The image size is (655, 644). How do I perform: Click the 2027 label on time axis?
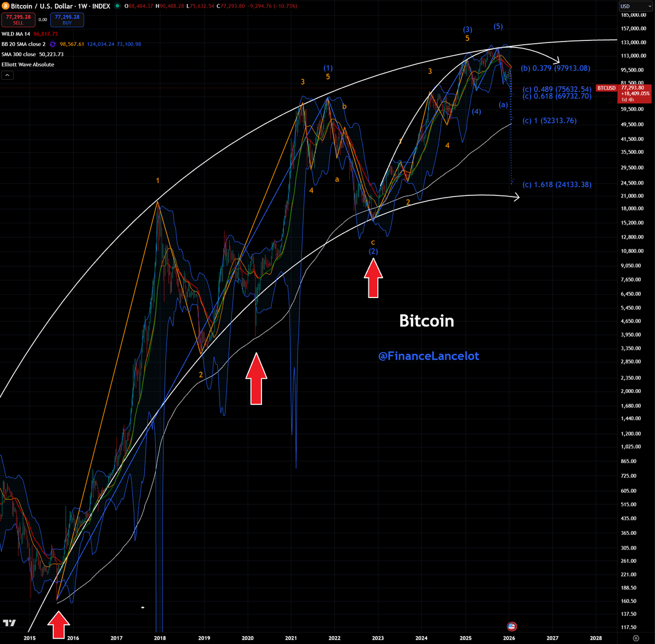pyautogui.click(x=552, y=637)
